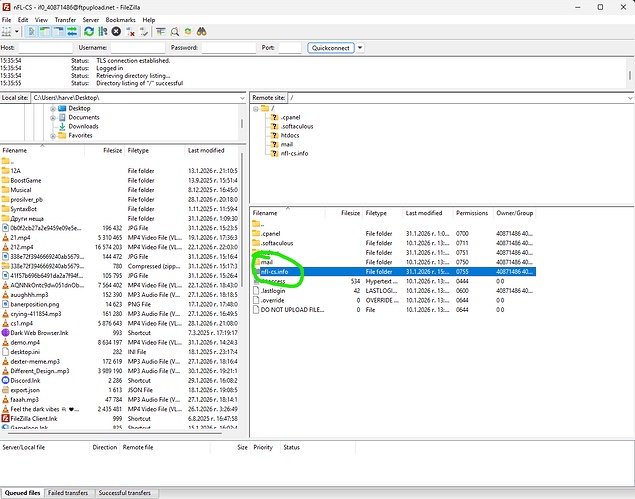Refresh the file and folder lists
635x499 pixels.
89,32
